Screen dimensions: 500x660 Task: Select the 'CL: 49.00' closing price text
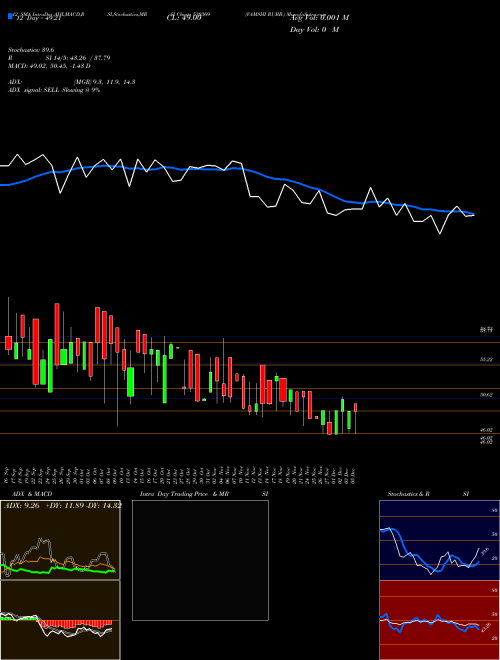tap(184, 18)
